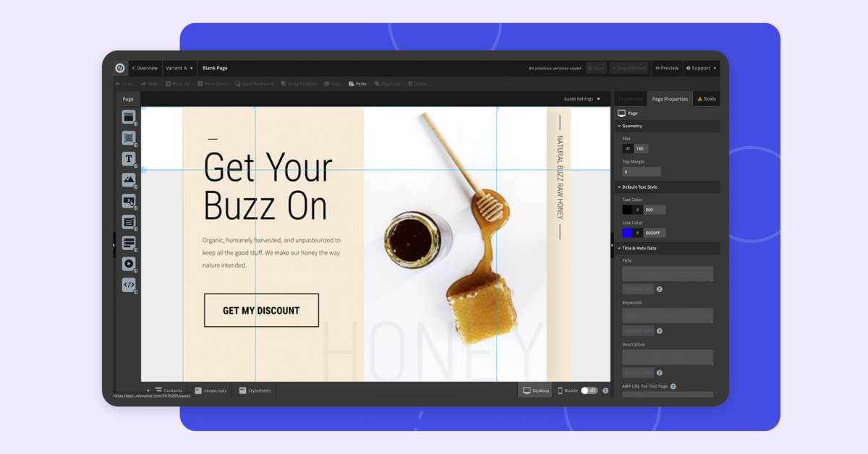
Task: Click the Paste toolbar button
Action: click(x=357, y=84)
